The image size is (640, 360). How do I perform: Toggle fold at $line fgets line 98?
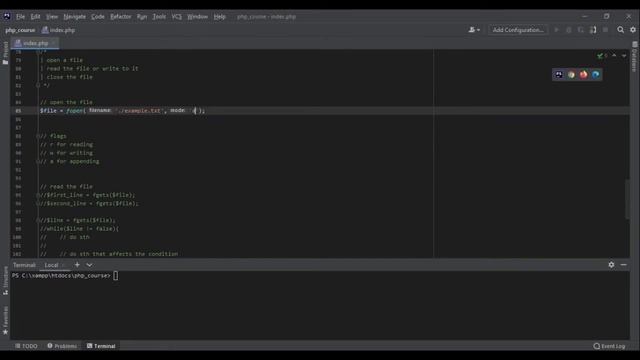tap(38, 220)
